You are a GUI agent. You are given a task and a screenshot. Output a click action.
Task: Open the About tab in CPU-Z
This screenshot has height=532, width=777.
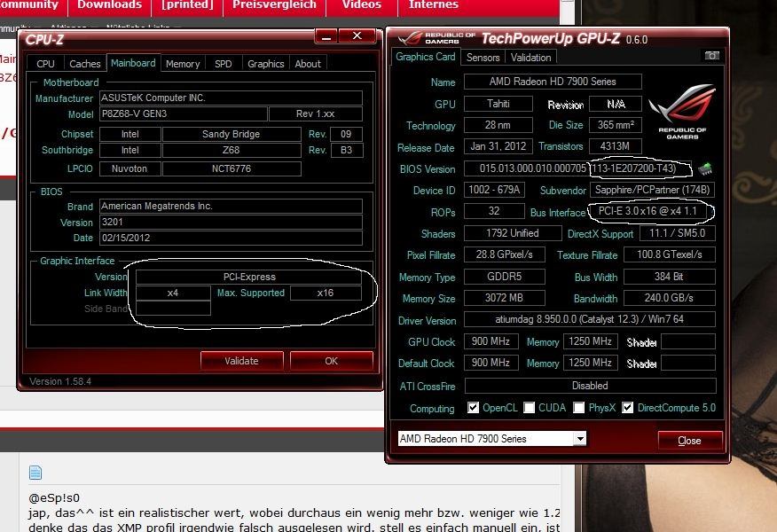[x=308, y=64]
